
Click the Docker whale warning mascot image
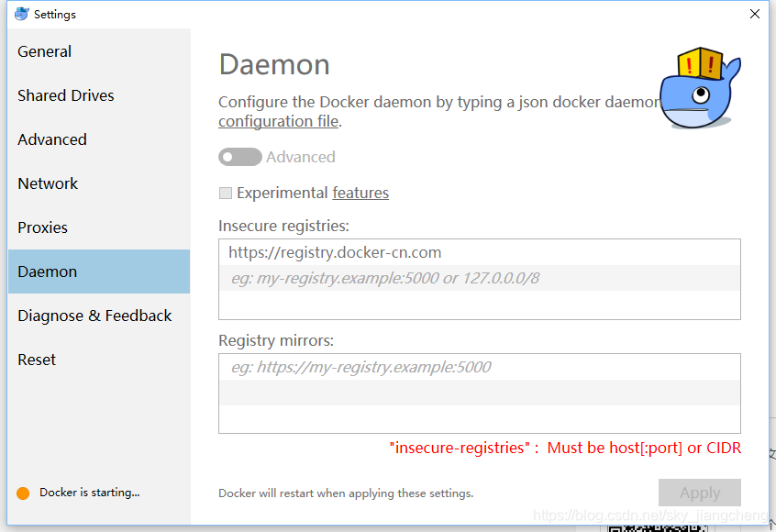[x=700, y=88]
